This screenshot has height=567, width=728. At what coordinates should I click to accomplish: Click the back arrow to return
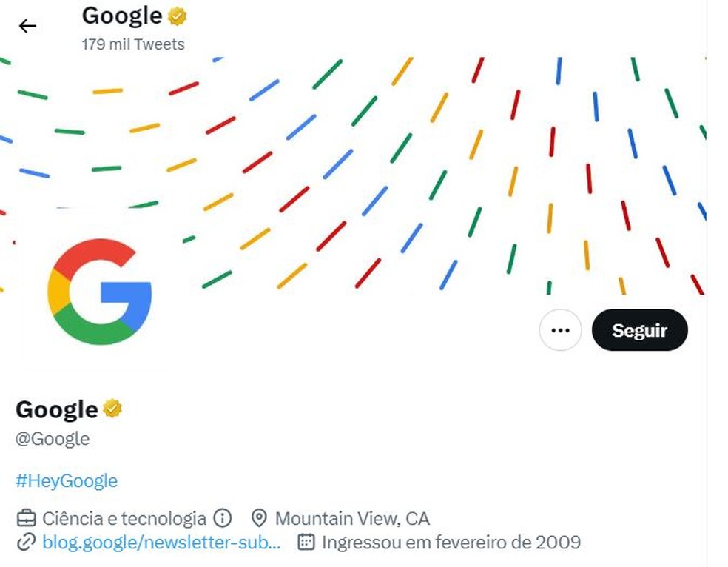click(x=27, y=25)
